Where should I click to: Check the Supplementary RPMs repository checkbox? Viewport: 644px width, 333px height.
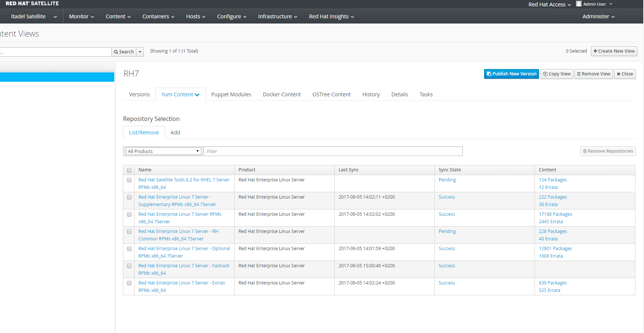pos(129,197)
